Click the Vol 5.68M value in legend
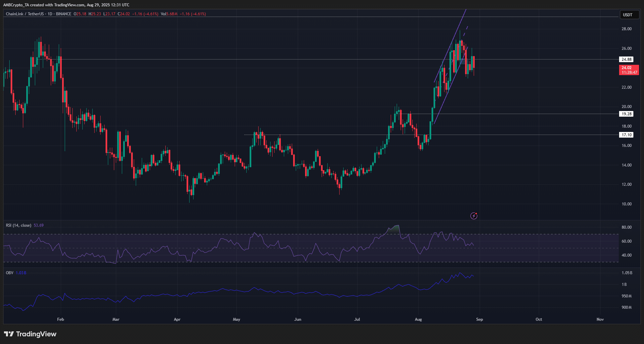The height and width of the screenshot is (344, 644). click(x=169, y=14)
